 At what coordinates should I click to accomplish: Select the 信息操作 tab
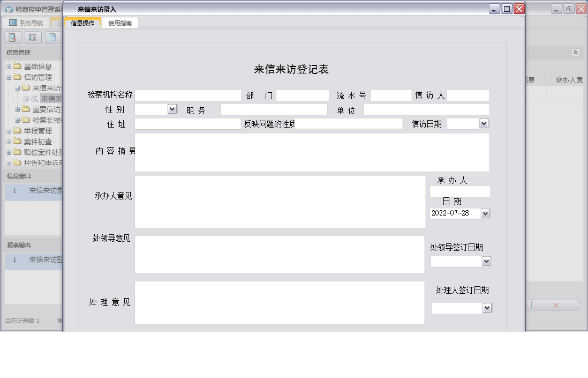point(82,23)
